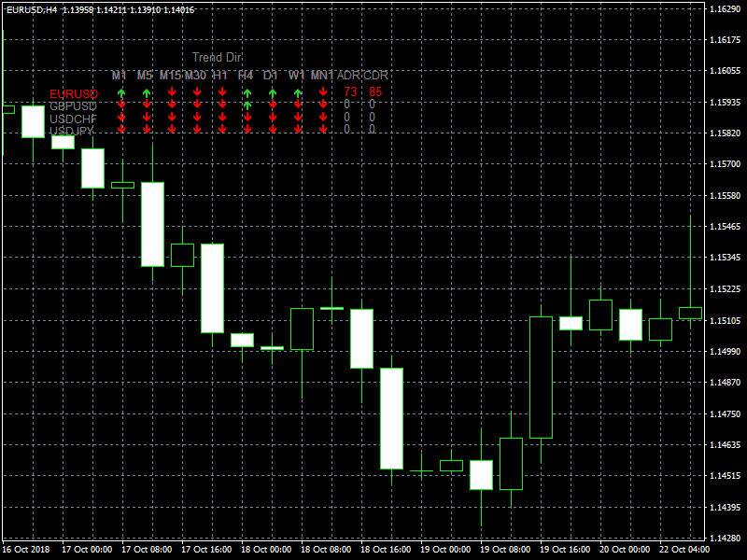Click the USDJPY H1 red down arrow

[x=222, y=129]
